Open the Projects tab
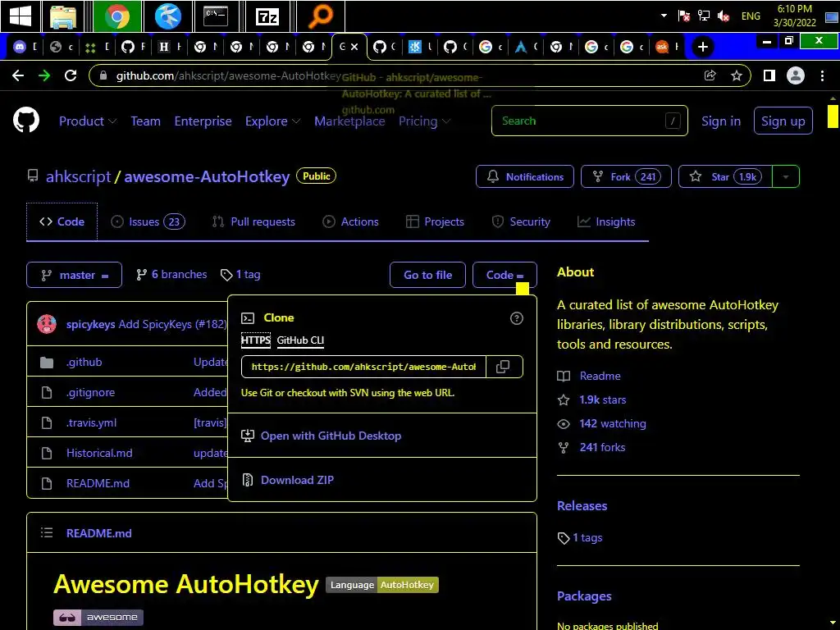The image size is (840, 630). 435,221
